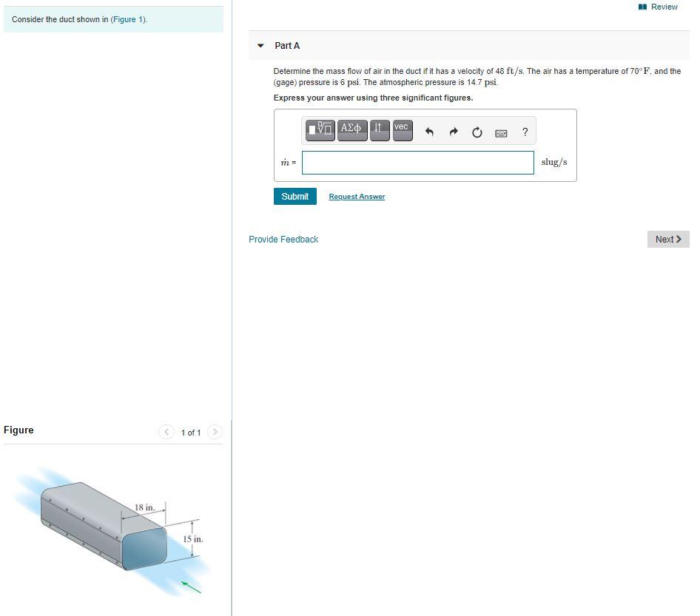Submit the mass flow answer
The image size is (700, 616).
coord(295,196)
